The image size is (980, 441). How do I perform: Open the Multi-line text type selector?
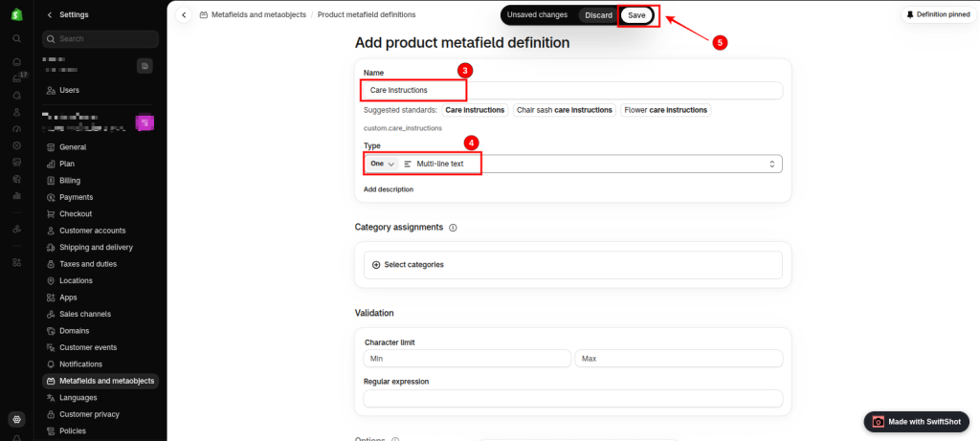(572, 164)
